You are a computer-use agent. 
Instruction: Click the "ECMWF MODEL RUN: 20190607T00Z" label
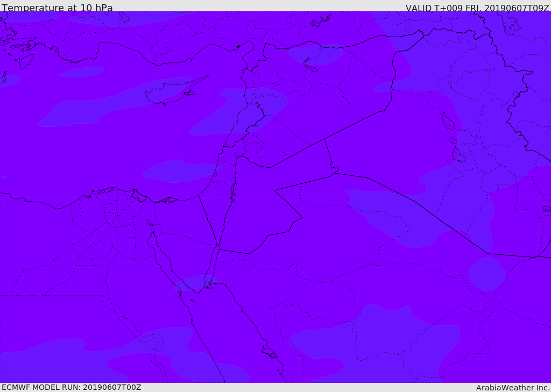tap(72, 388)
